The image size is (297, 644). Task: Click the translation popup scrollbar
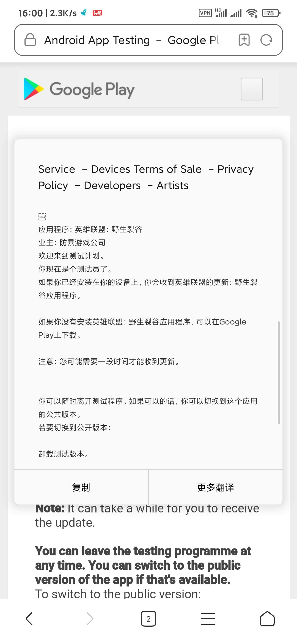point(279,372)
